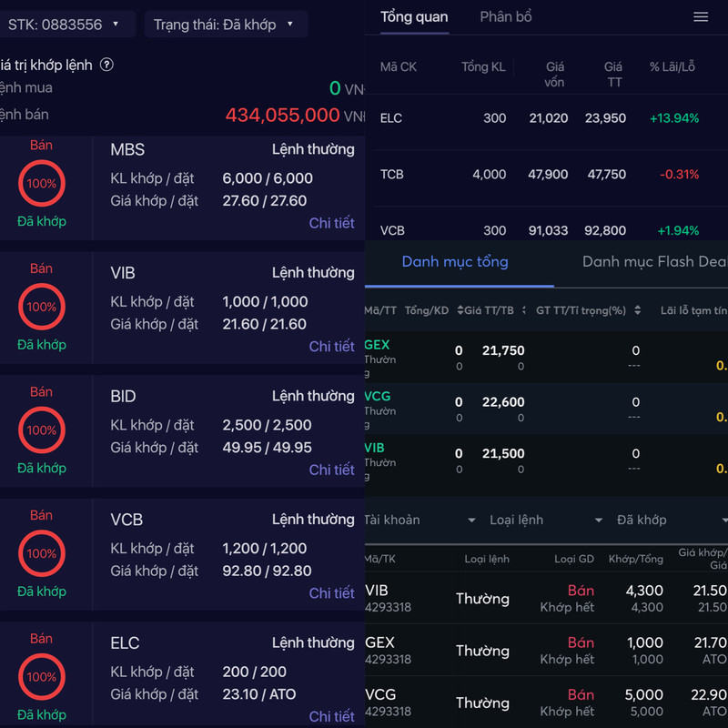Click the 434,055,000 sell value amount
This screenshot has height=728, width=728.
(x=282, y=116)
